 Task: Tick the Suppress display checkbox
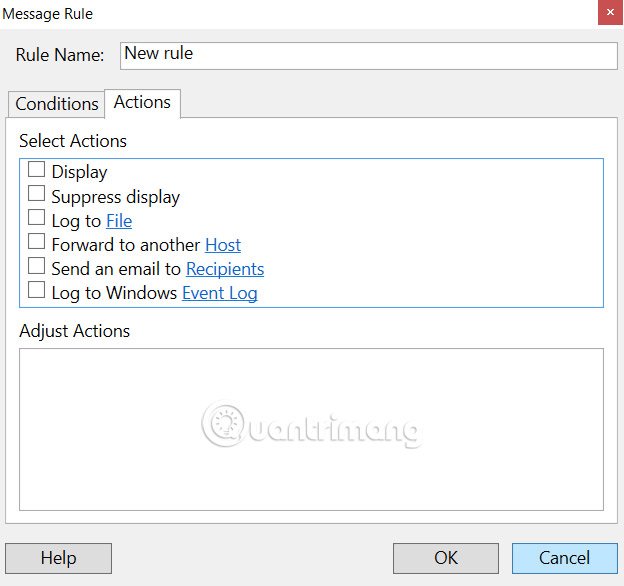click(36, 194)
